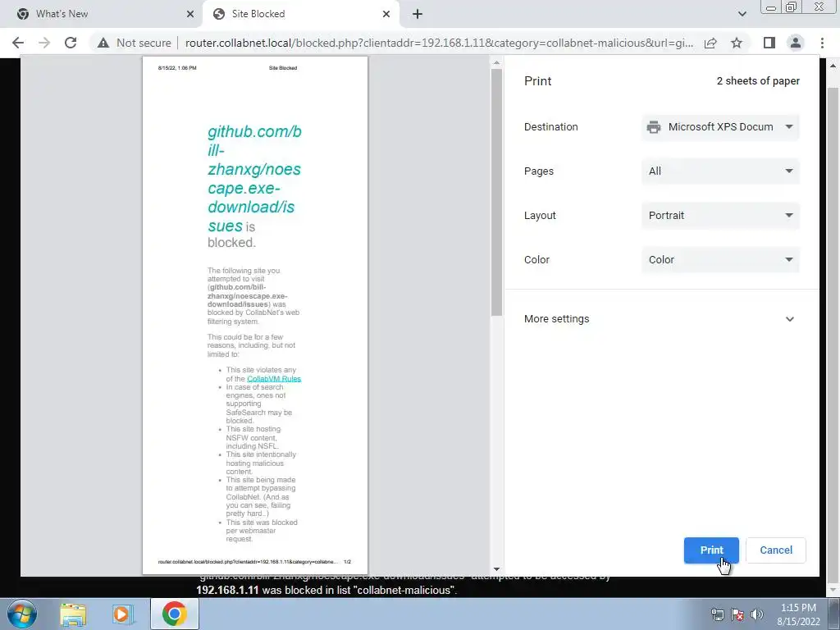Click the Chrome taskbar icon
840x630 pixels.
(x=174, y=614)
